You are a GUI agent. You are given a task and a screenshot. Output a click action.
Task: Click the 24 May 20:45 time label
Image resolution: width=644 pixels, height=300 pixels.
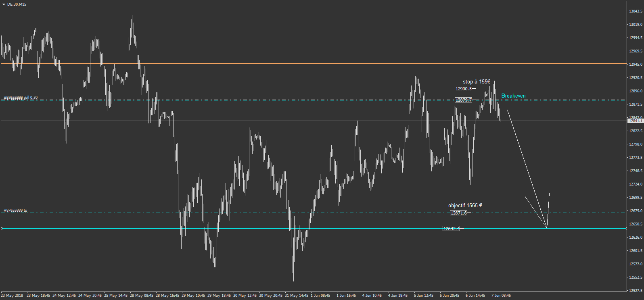[x=90, y=296]
